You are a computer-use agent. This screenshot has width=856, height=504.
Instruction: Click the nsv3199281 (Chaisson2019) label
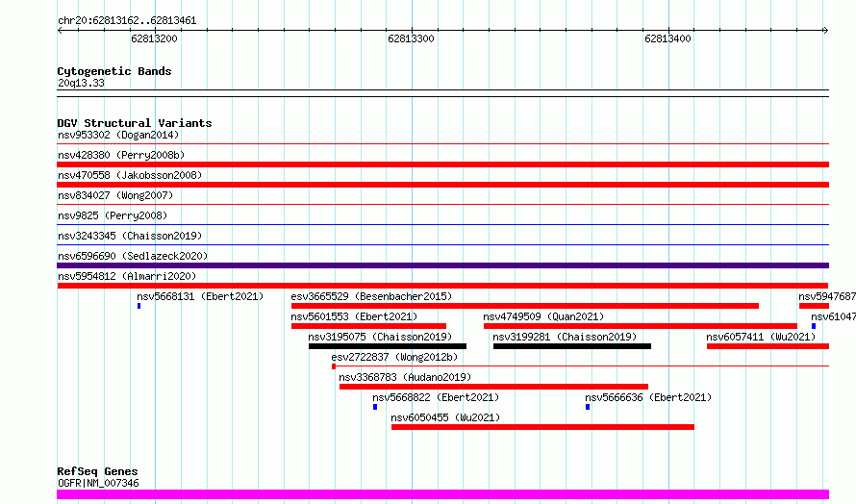pos(565,337)
